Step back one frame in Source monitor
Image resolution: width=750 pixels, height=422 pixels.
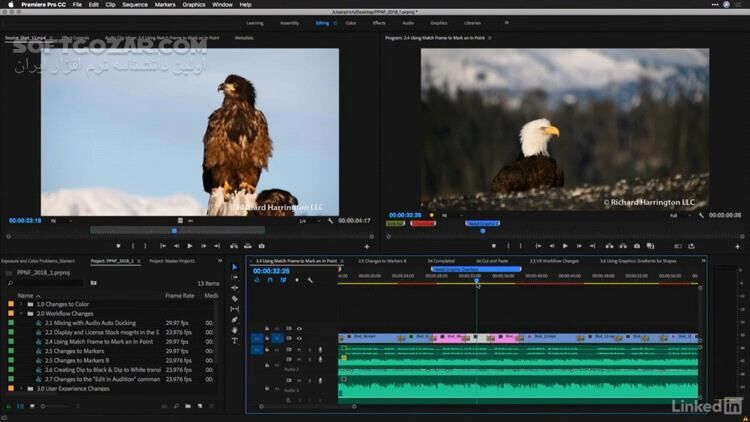pos(176,246)
